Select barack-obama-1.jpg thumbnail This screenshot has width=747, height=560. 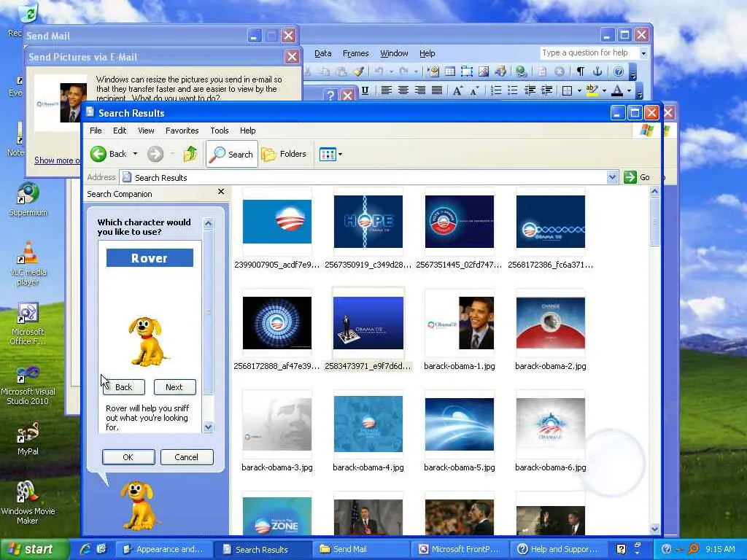[460, 324]
